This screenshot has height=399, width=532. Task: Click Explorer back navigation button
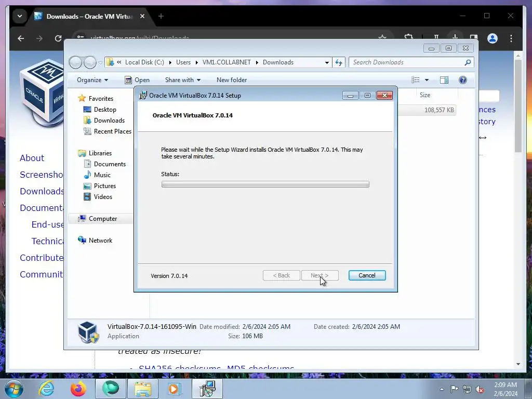[75, 62]
